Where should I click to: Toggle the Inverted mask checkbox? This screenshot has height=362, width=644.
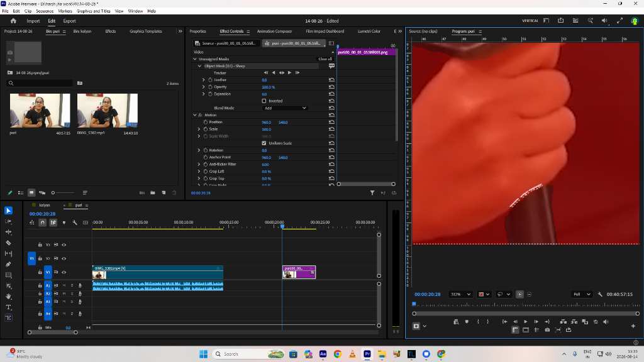tap(264, 101)
